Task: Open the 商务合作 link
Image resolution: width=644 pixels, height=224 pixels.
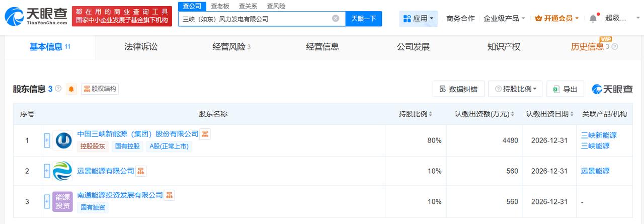Action: (460, 19)
